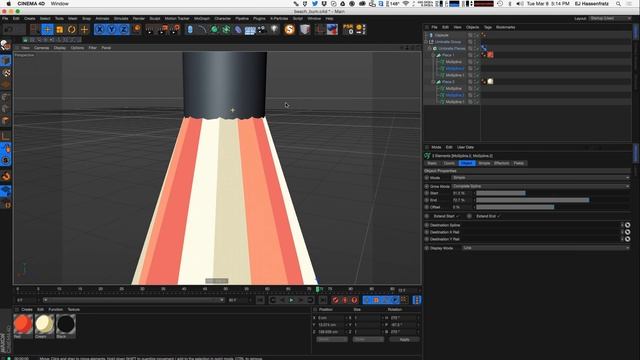The image size is (640, 360).
Task: Open viewport Display menu
Action: pyautogui.click(x=60, y=48)
